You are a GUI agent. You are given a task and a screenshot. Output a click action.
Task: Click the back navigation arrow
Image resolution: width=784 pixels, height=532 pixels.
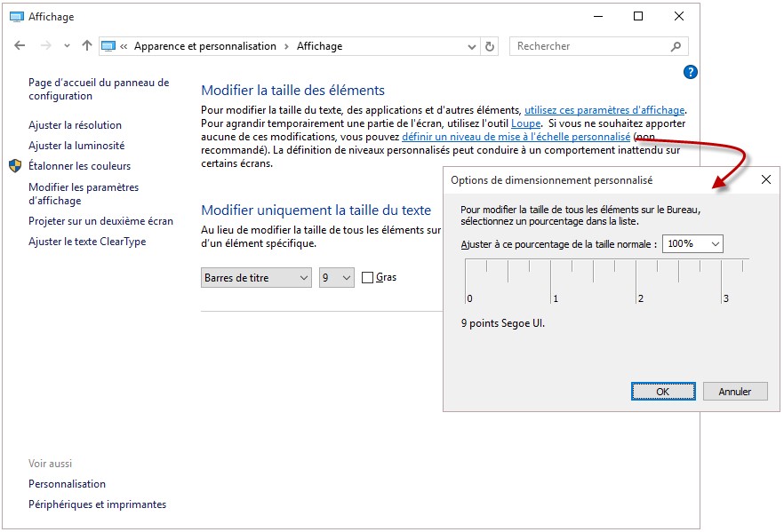click(x=20, y=46)
